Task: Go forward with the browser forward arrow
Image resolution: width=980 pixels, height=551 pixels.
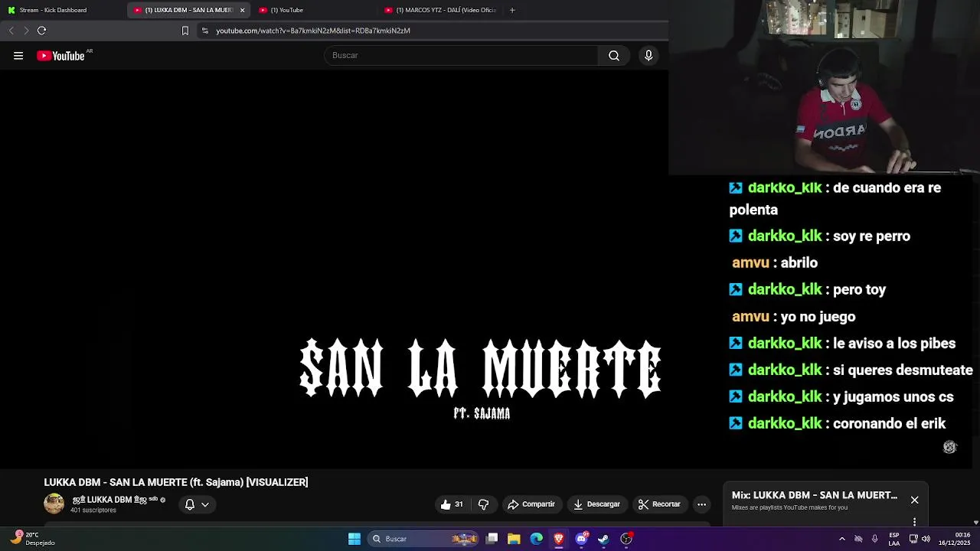Action: click(x=26, y=31)
